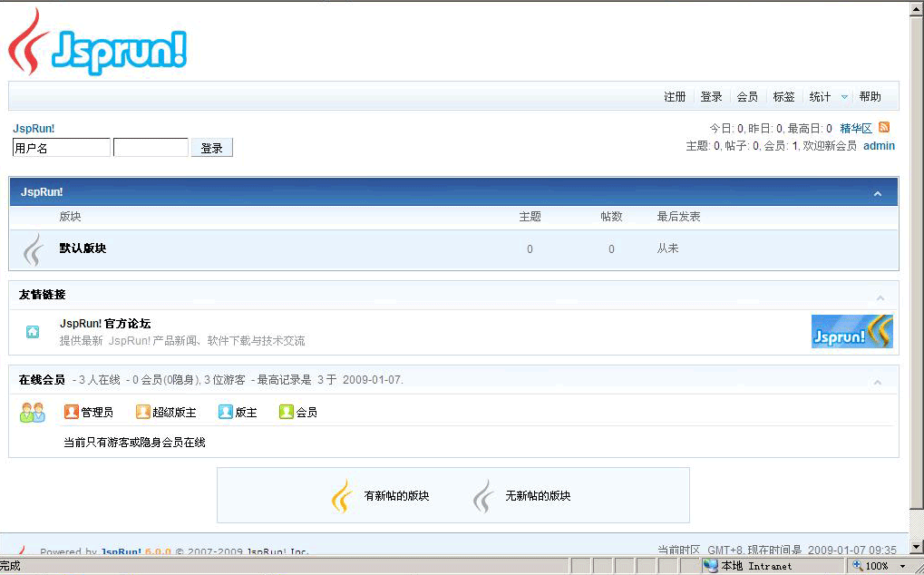Click the password input field

tap(151, 148)
